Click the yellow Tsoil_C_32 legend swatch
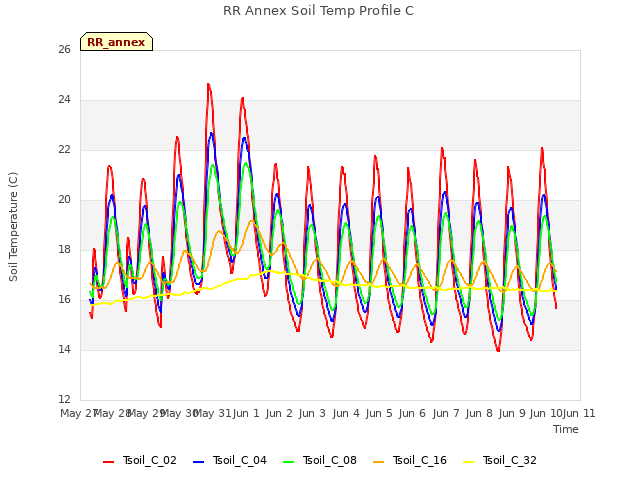This screenshot has width=640, height=480. point(469,462)
